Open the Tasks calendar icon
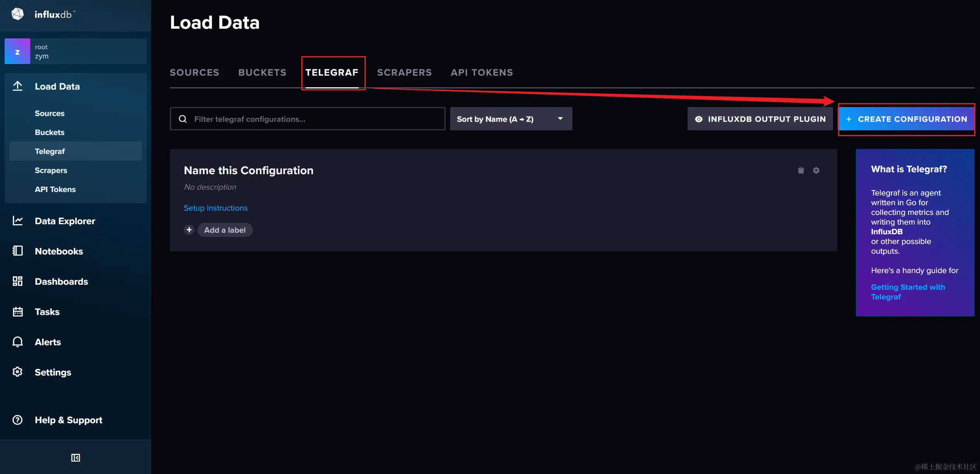Screen dimensions: 980x474 17,311
